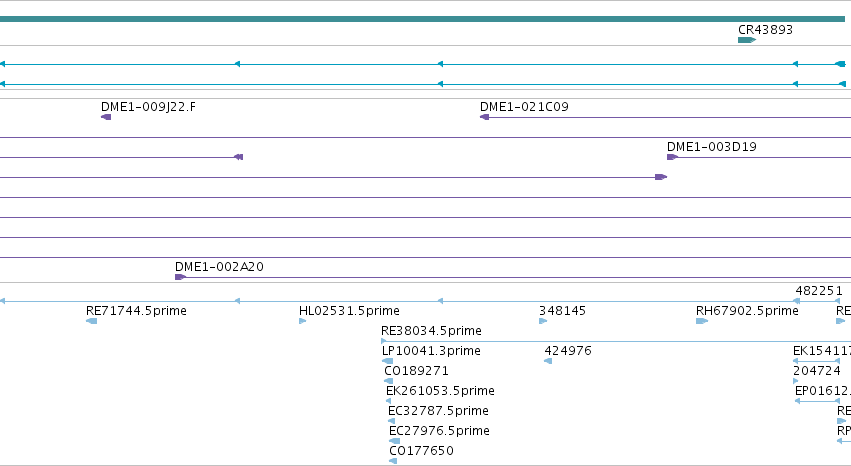Click the EK261053.5prime label

pyautogui.click(x=440, y=391)
